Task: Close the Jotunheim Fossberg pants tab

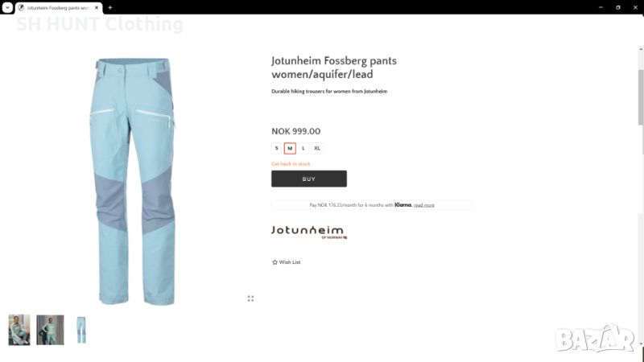Action: coord(97,7)
